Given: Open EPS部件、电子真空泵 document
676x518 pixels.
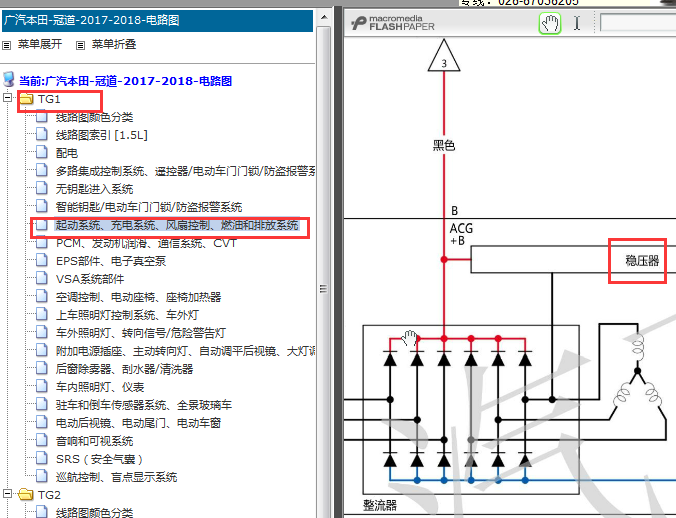Looking at the screenshot, I should click(x=110, y=261).
